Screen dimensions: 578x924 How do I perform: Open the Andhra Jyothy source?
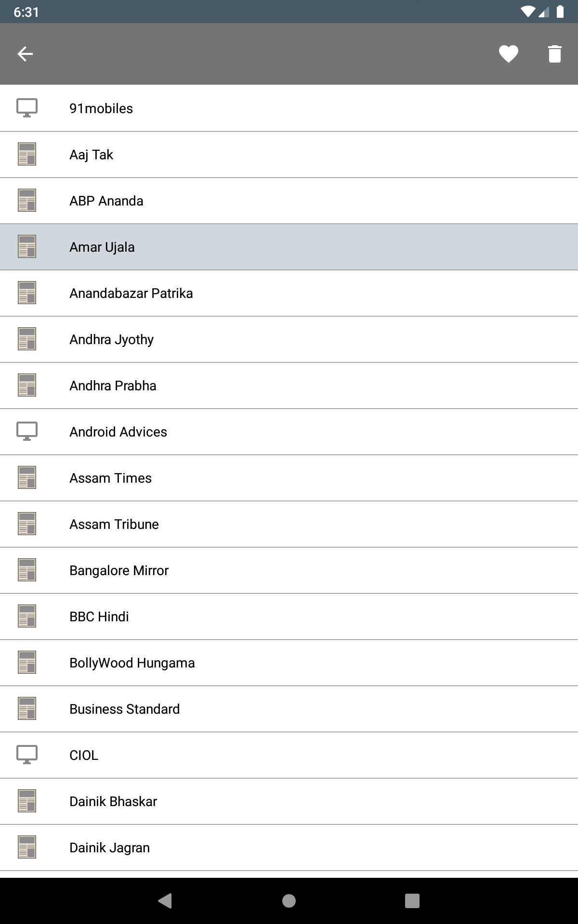point(289,339)
